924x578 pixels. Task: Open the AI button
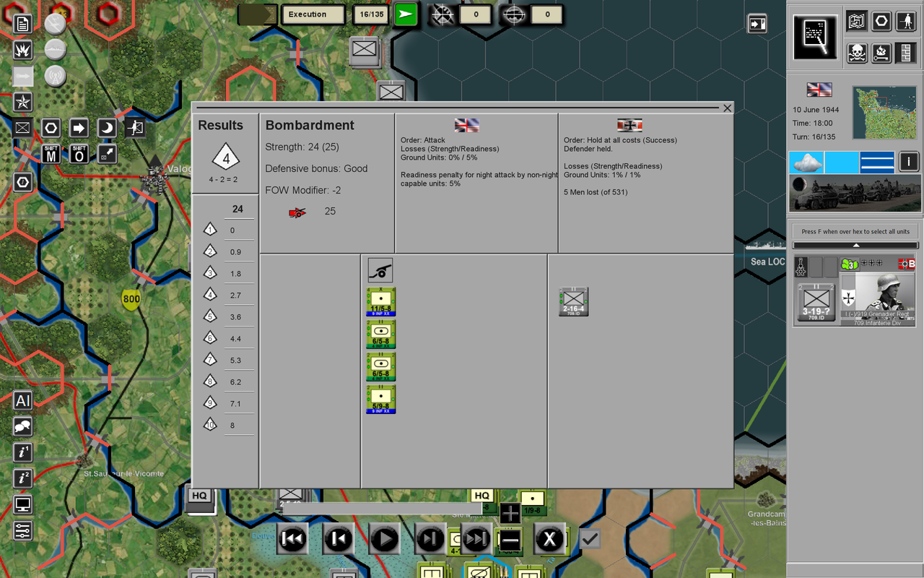tap(23, 401)
